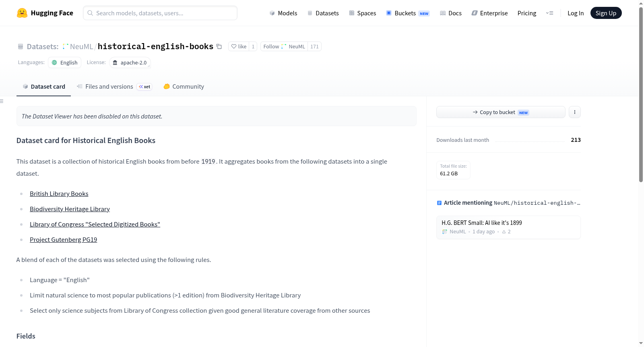Open the more navigation menu icon
Screen dimensions: 644x347
click(x=549, y=13)
